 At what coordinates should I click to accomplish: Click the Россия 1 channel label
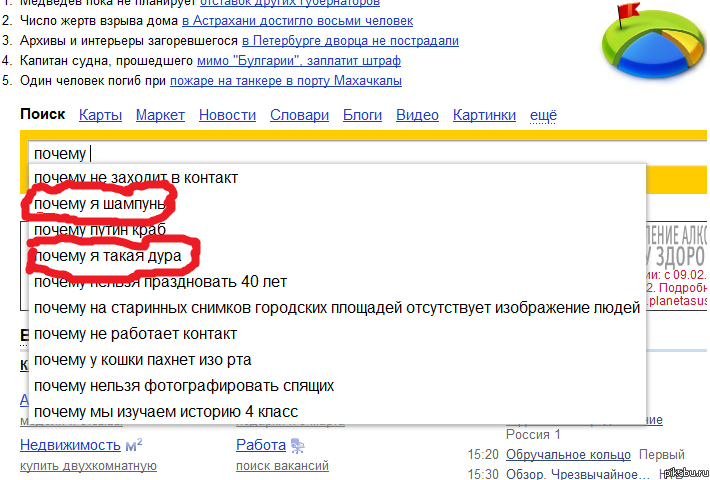[x=533, y=435]
